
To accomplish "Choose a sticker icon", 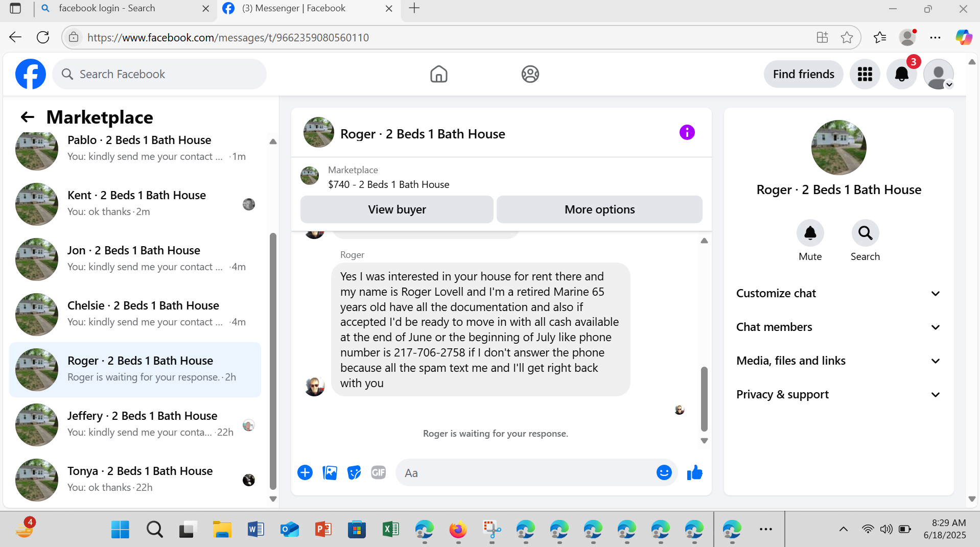I will point(354,473).
